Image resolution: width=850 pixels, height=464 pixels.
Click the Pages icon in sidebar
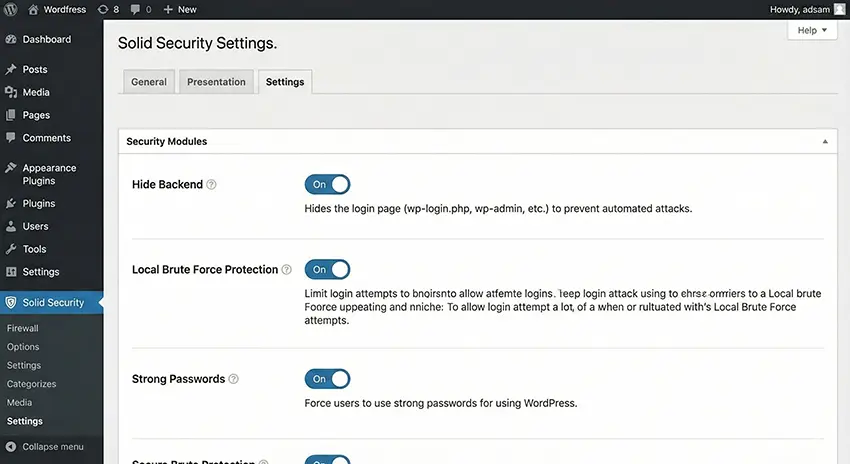[11, 115]
